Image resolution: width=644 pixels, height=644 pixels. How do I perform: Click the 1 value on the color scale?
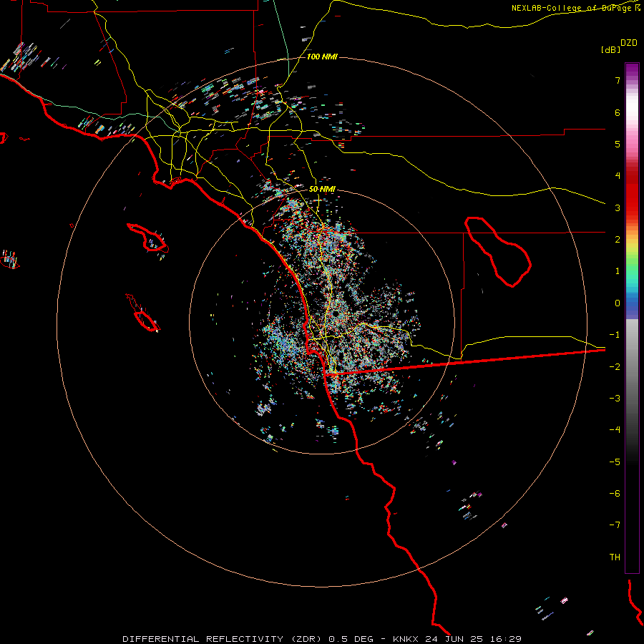618,271
